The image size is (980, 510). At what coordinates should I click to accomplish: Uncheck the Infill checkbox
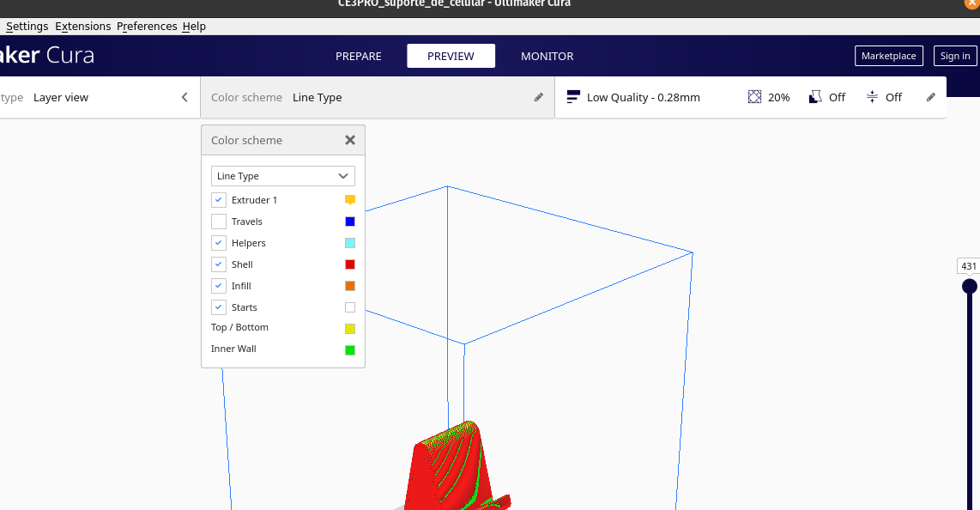point(219,286)
